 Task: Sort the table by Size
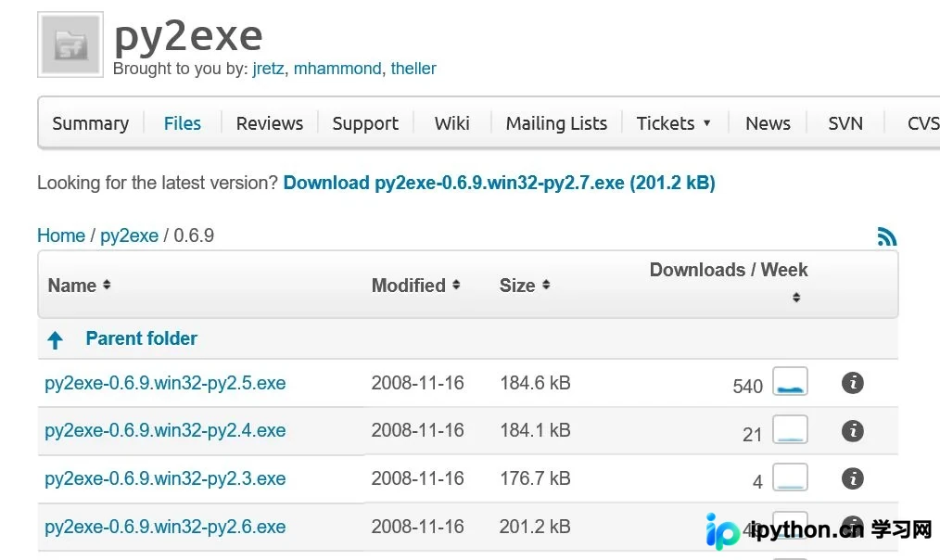(x=525, y=286)
